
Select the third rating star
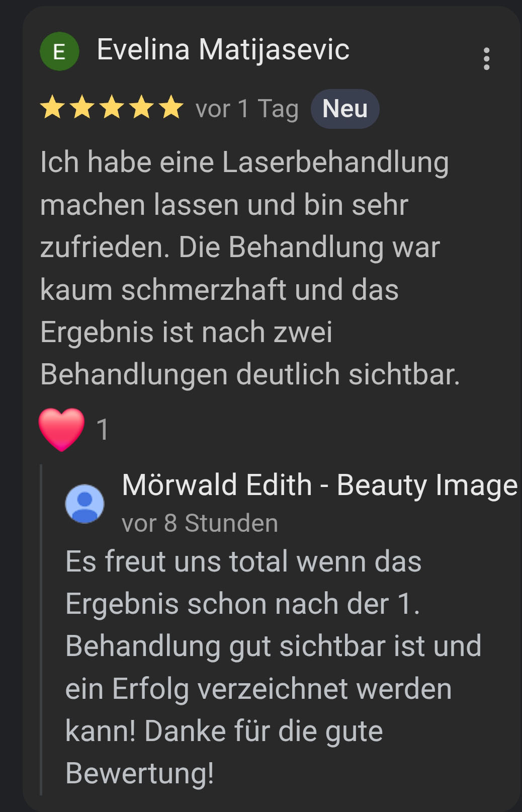point(112,107)
